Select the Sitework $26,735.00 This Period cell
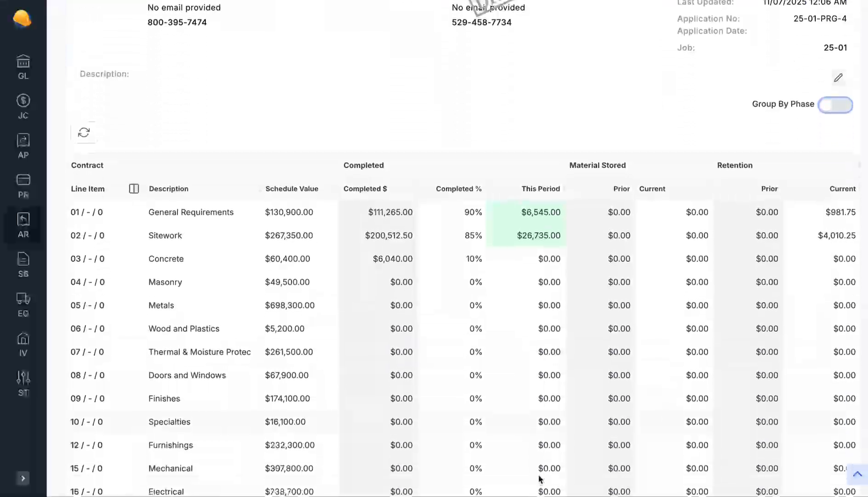This screenshot has width=868, height=497. [x=526, y=236]
